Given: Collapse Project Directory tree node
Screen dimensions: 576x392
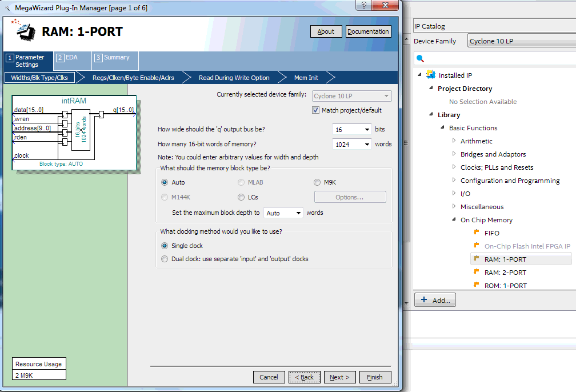Looking at the screenshot, I should 431,88.
